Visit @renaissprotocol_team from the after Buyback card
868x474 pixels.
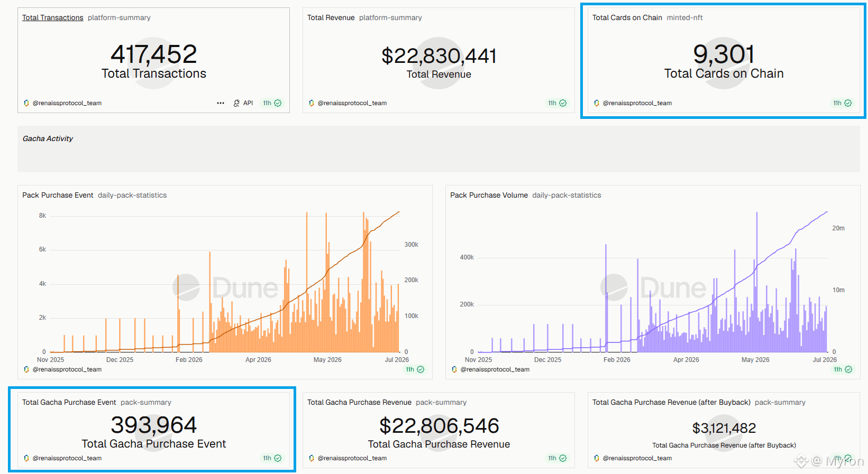[x=637, y=458]
